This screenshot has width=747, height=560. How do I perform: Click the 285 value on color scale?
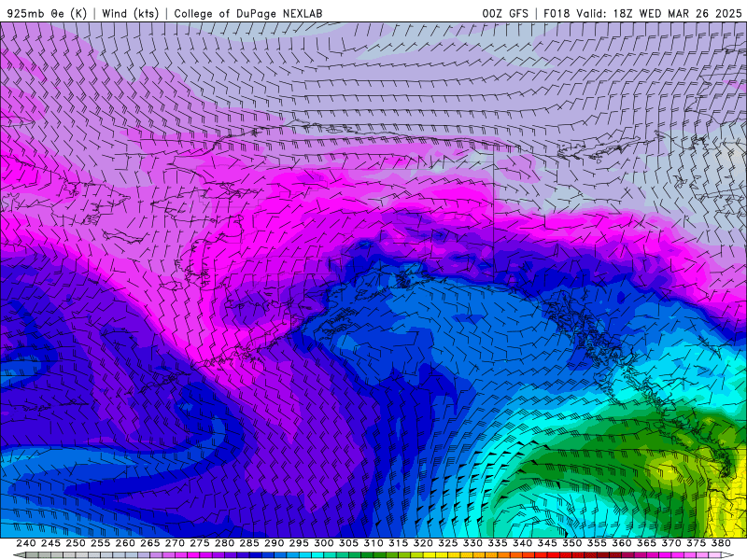[249, 543]
